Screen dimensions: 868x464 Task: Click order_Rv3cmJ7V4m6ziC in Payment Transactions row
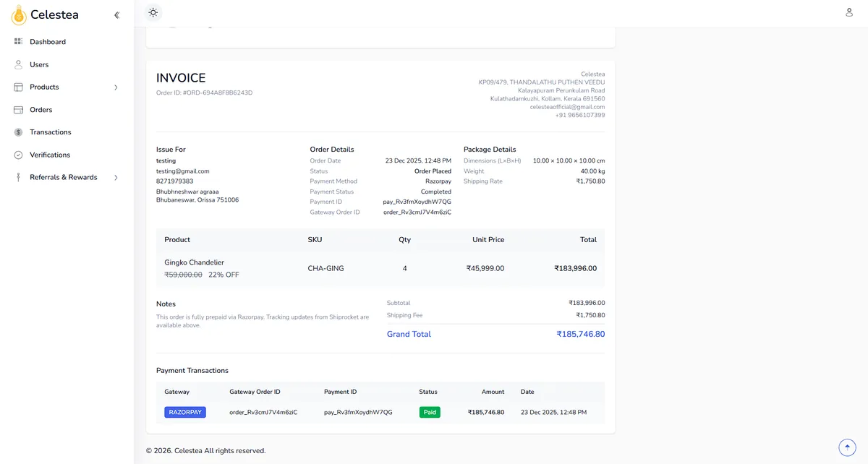(x=263, y=412)
